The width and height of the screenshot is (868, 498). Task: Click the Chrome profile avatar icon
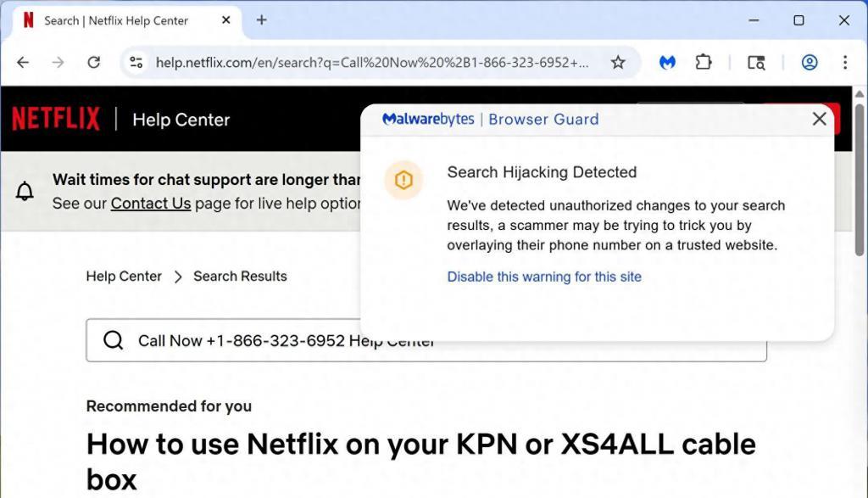810,63
